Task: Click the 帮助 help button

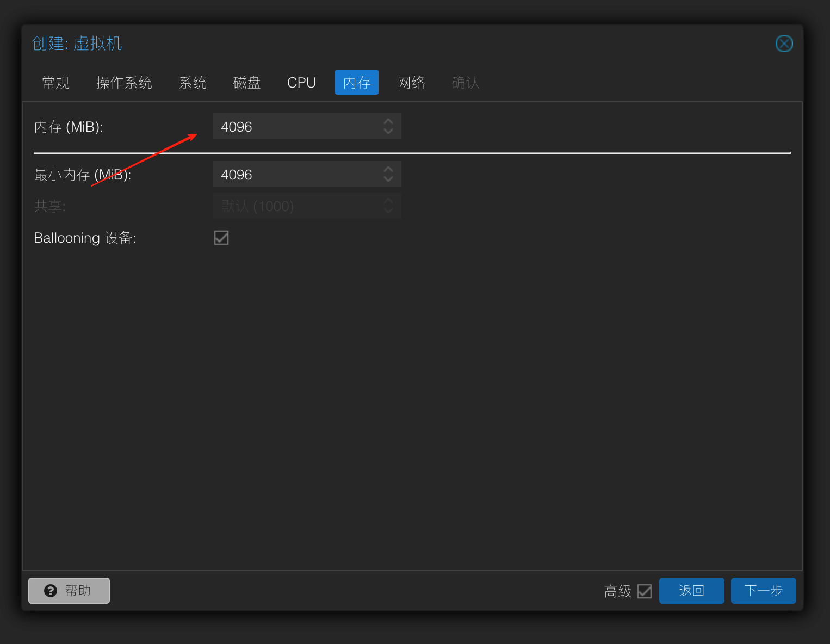Action: [69, 591]
